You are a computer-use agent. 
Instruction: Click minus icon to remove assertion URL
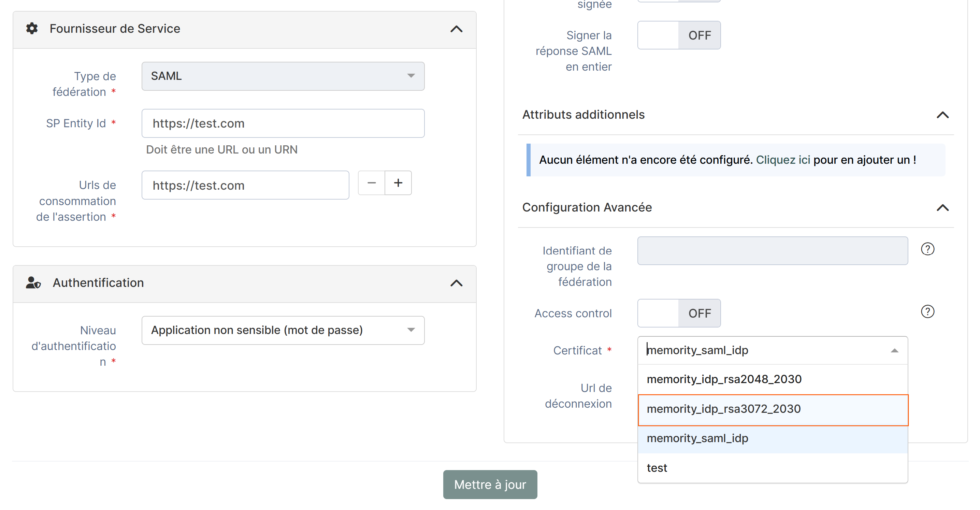[371, 183]
